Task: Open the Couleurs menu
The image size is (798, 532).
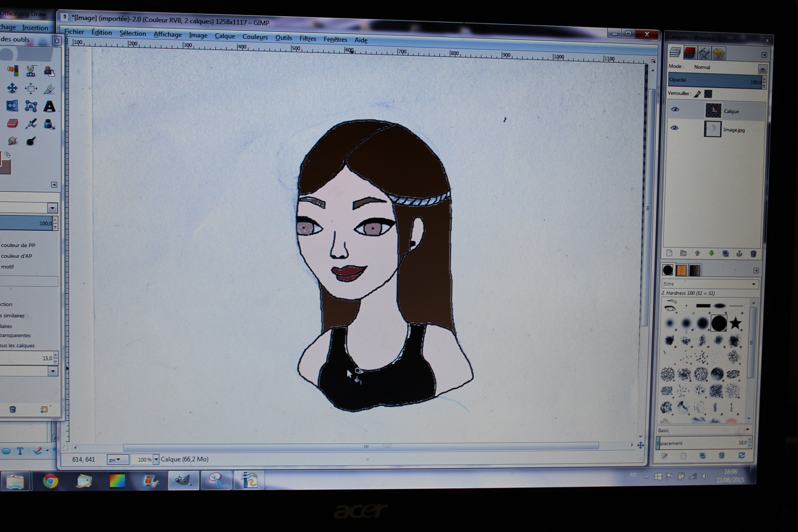Action: [x=255, y=37]
